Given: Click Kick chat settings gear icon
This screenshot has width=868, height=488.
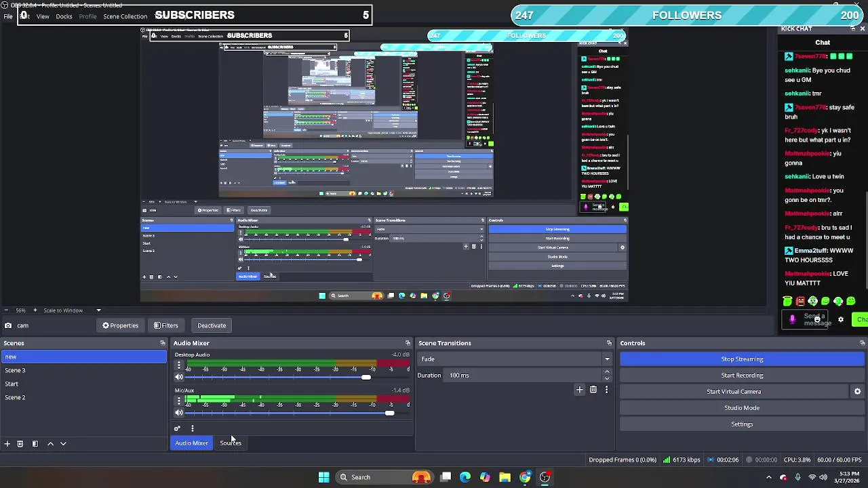Looking at the screenshot, I should point(841,320).
